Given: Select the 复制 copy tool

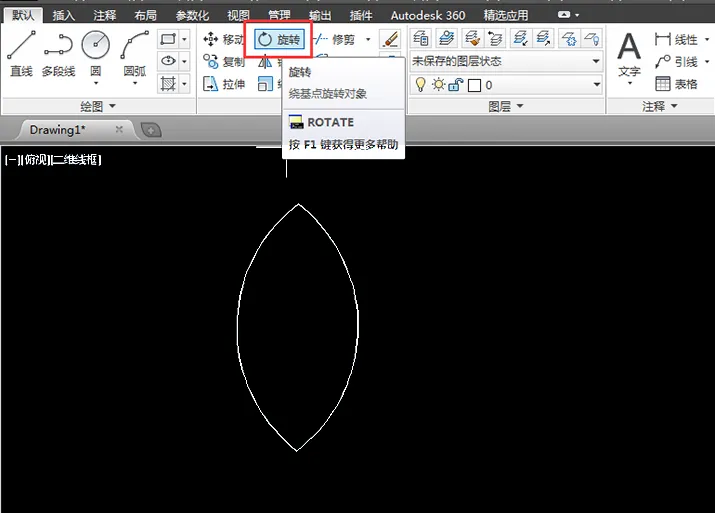Looking at the screenshot, I should point(223,61).
